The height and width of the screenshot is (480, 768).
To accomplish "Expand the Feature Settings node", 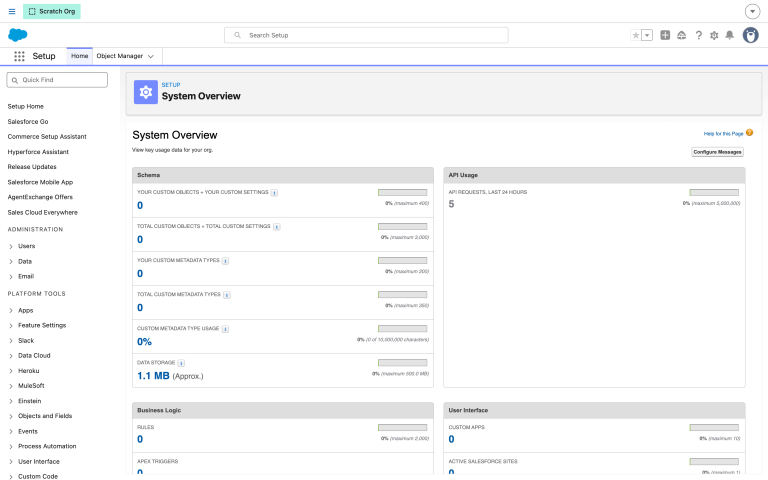I will point(11,326).
